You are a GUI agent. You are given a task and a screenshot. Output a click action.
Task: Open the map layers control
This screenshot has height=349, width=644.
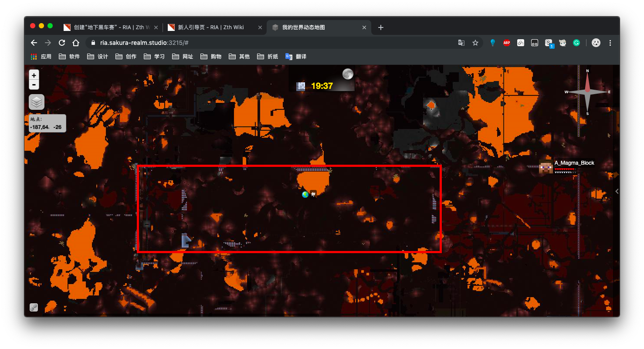pos(37,102)
